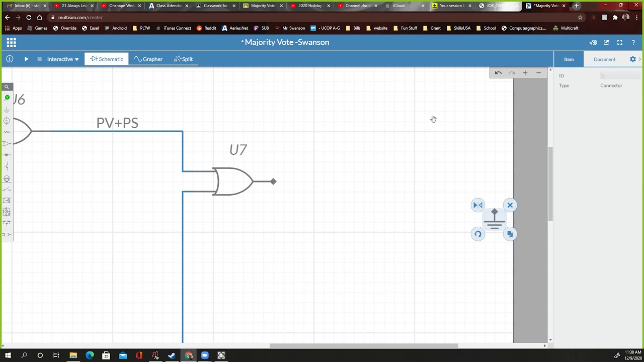Viewport: 644px width, 362px height.
Task: Click the horizontal canvas scrollbar
Action: (x=364, y=346)
